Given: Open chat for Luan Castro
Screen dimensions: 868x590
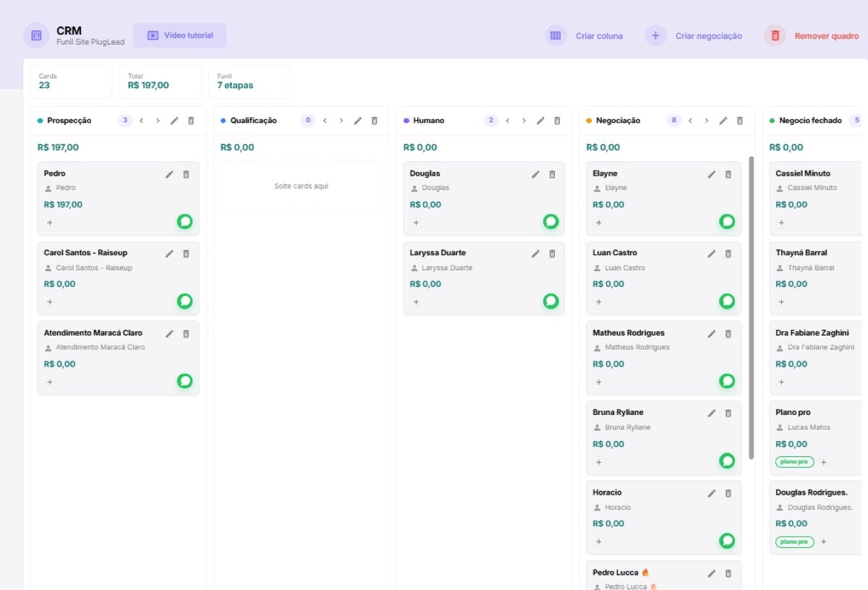Looking at the screenshot, I should click(727, 301).
